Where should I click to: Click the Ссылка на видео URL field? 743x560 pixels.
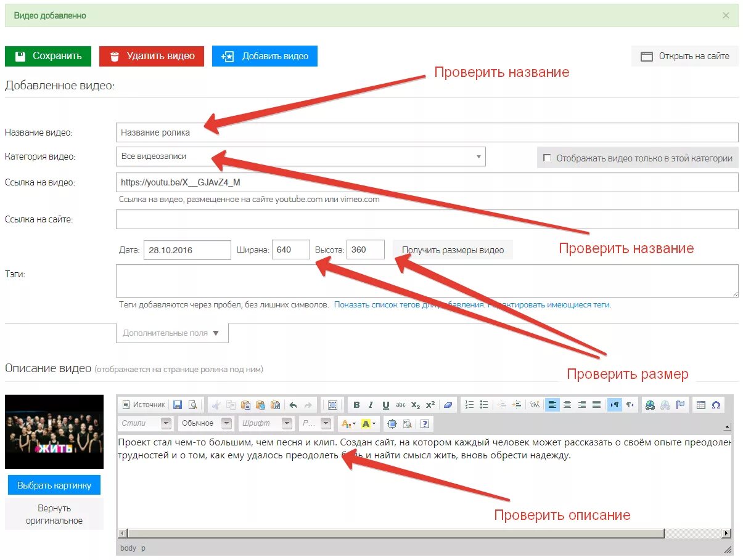coord(427,182)
